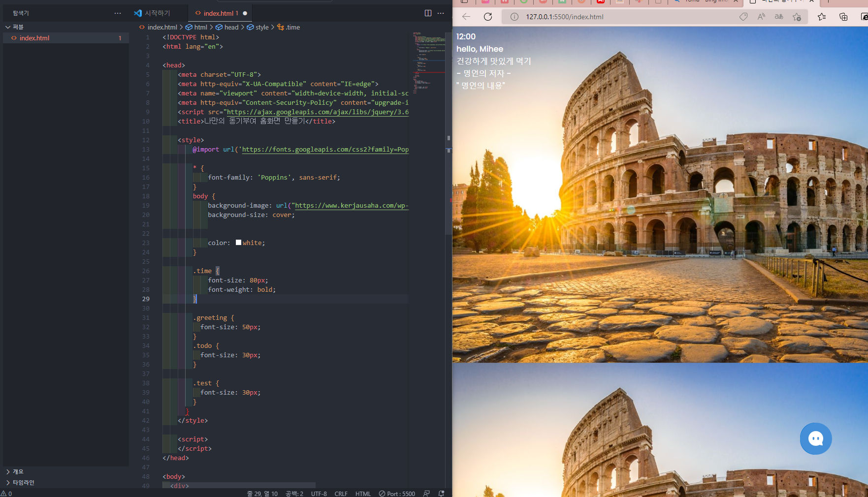Open the jQuery googleapis script link
This screenshot has width=868, height=497.
[x=318, y=112]
